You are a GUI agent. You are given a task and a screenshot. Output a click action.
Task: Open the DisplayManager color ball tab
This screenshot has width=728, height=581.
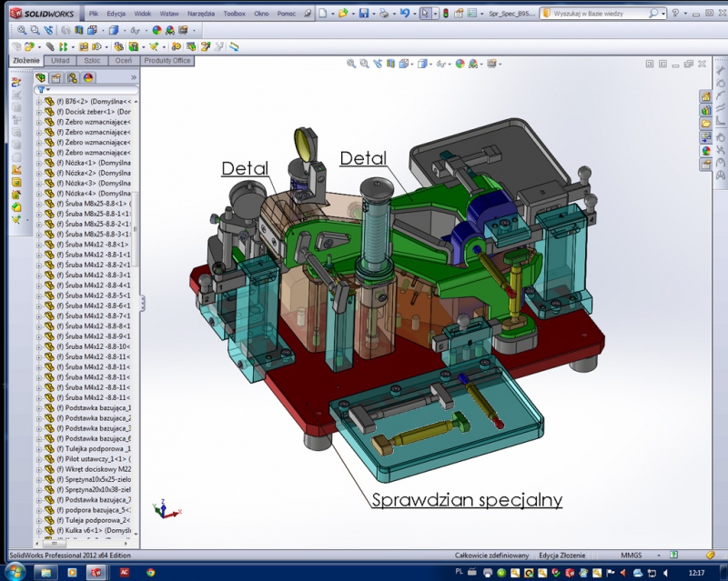click(x=88, y=78)
